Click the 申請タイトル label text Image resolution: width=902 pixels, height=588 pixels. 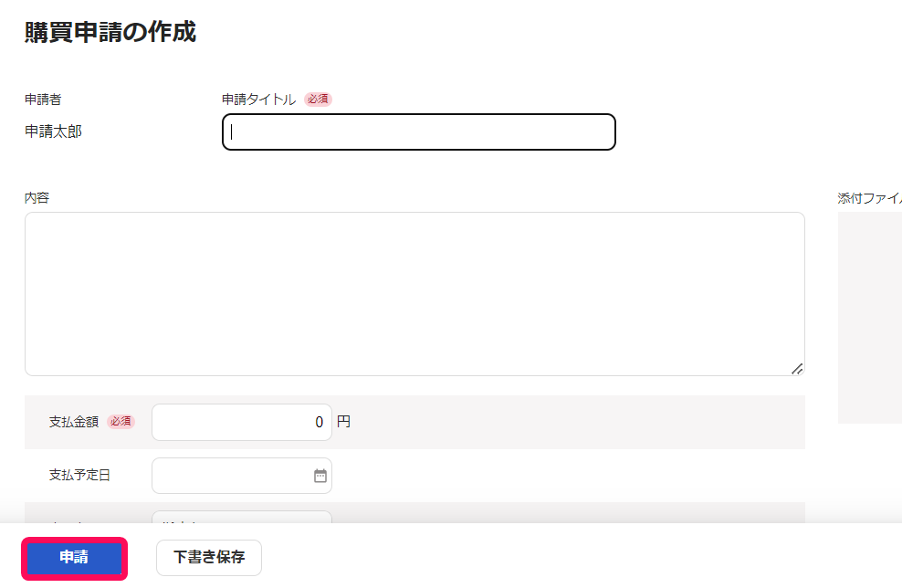pyautogui.click(x=259, y=100)
